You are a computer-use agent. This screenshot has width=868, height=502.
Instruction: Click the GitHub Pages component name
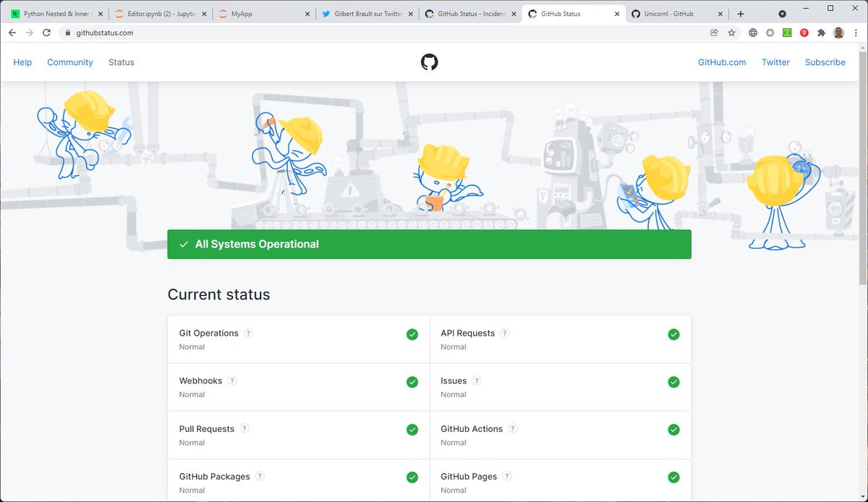(x=469, y=477)
